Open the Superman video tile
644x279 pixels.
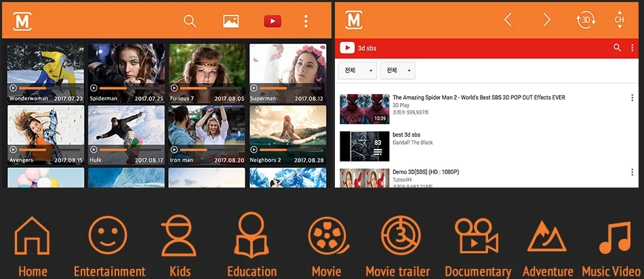pyautogui.click(x=288, y=73)
